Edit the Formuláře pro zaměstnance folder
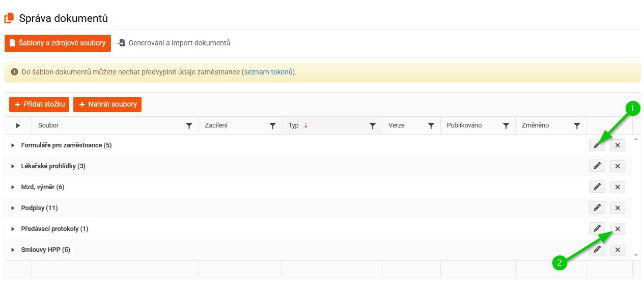The width and height of the screenshot is (644, 282). click(x=597, y=145)
